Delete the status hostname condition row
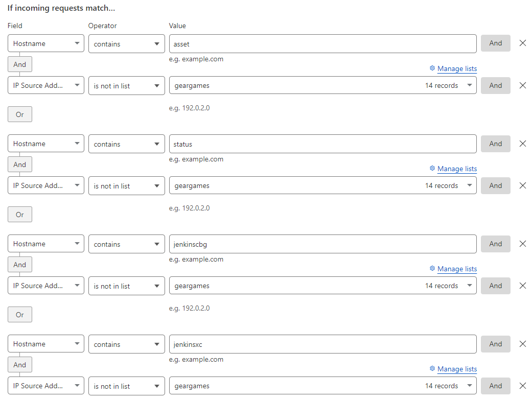This screenshot has width=532, height=400. click(522, 144)
